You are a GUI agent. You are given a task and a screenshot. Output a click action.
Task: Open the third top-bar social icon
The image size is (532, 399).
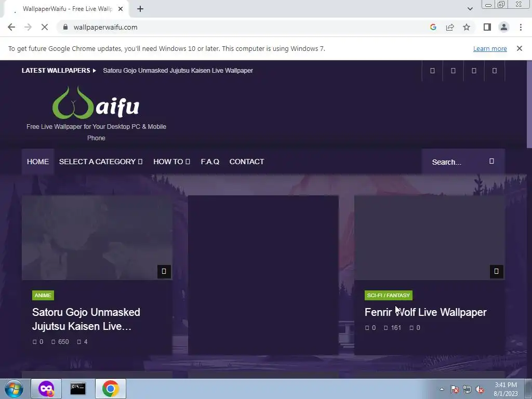[474, 71]
